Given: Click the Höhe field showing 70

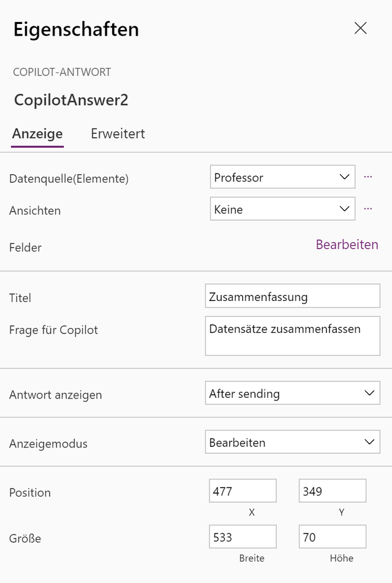Looking at the screenshot, I should coord(332,536).
